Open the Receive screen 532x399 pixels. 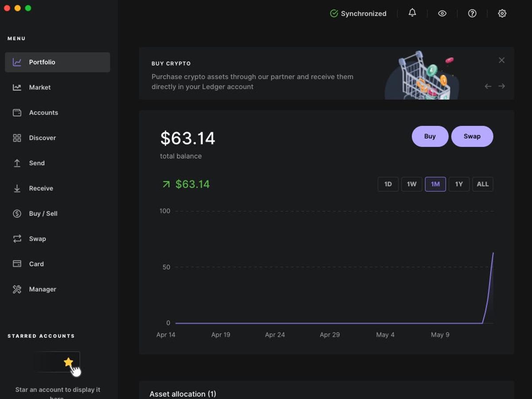(x=41, y=188)
